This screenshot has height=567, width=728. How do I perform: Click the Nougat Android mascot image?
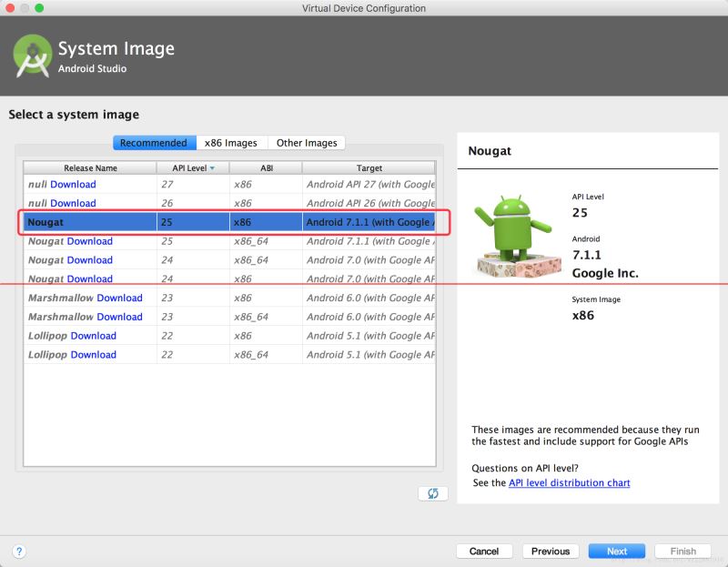[x=513, y=236]
